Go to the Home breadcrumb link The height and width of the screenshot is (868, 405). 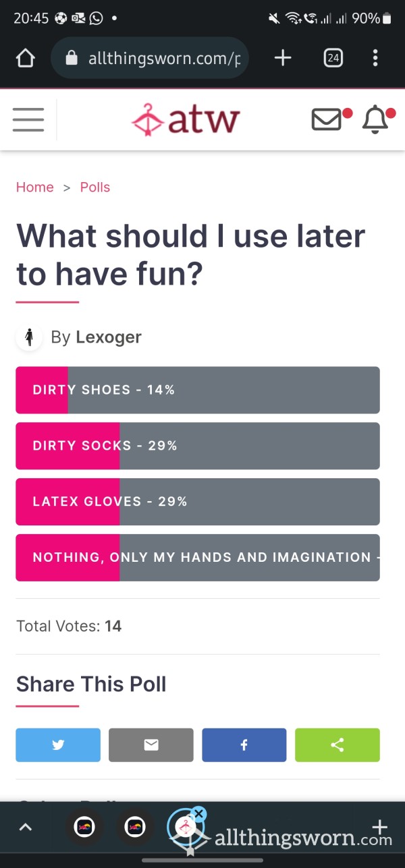coord(35,187)
